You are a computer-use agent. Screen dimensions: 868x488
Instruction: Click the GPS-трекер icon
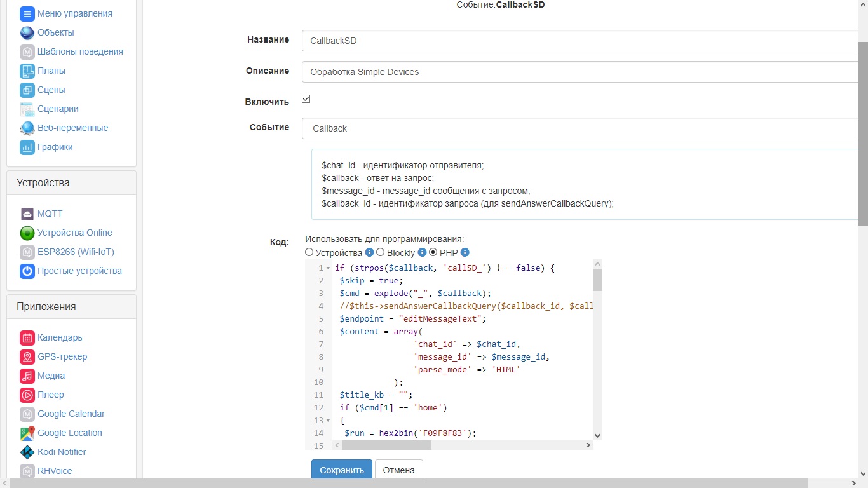27,356
